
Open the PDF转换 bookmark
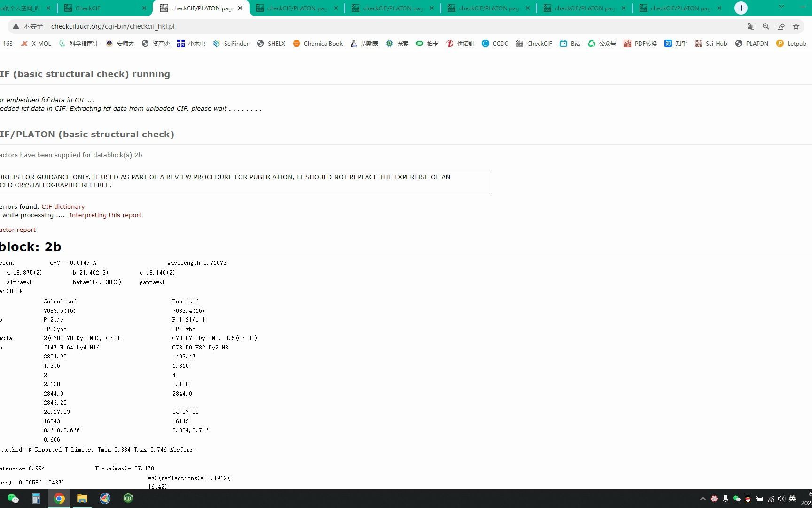(640, 43)
